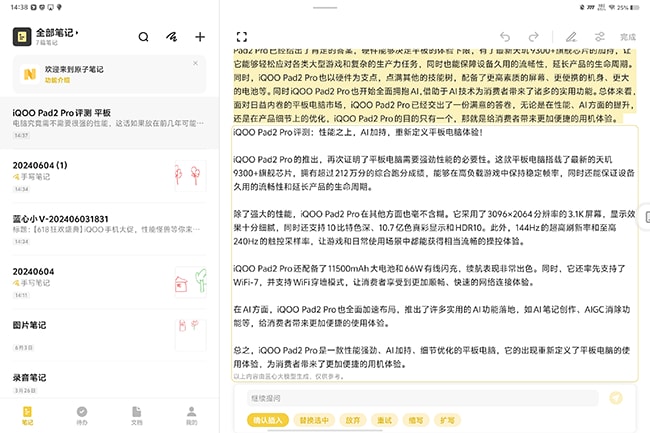The height and width of the screenshot is (433, 650).
Task: Tap the paragraph starting 总之，iQOO Pad2 Pro
Action: pyautogui.click(x=432, y=357)
